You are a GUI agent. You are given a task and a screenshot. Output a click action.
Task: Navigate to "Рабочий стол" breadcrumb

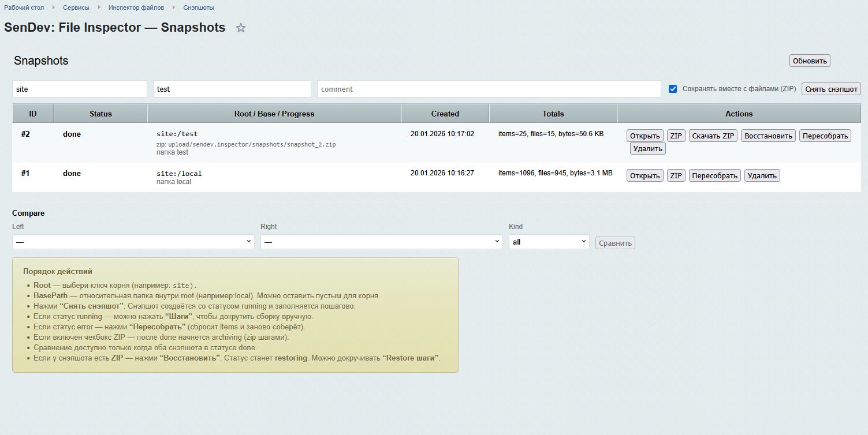point(24,7)
